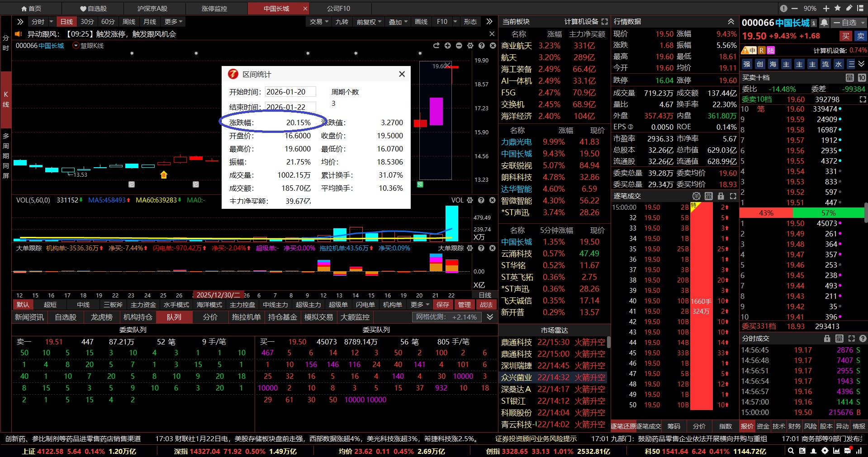Click the red 43% sell ratio bar
This screenshot has height=457, width=868.
click(x=766, y=213)
